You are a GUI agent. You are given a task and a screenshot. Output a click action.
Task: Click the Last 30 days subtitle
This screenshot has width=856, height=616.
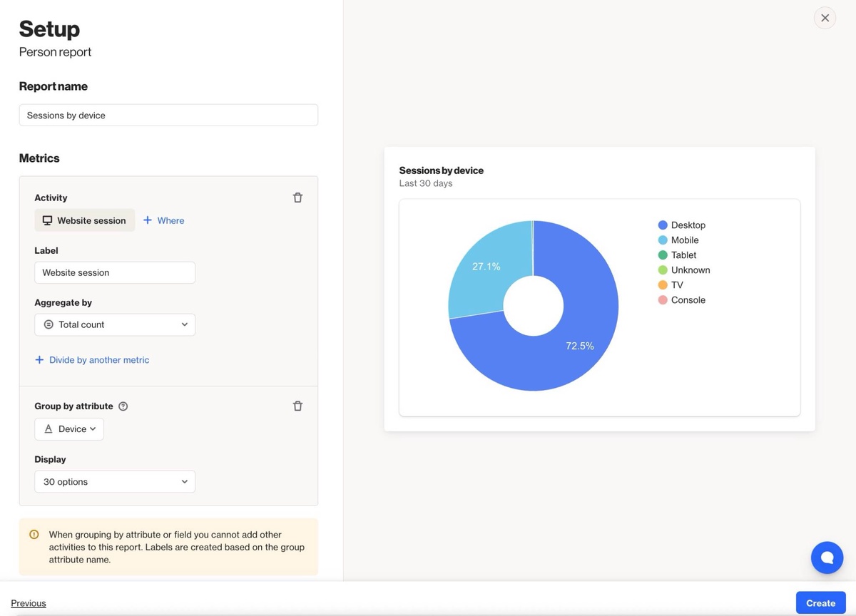pyautogui.click(x=426, y=183)
